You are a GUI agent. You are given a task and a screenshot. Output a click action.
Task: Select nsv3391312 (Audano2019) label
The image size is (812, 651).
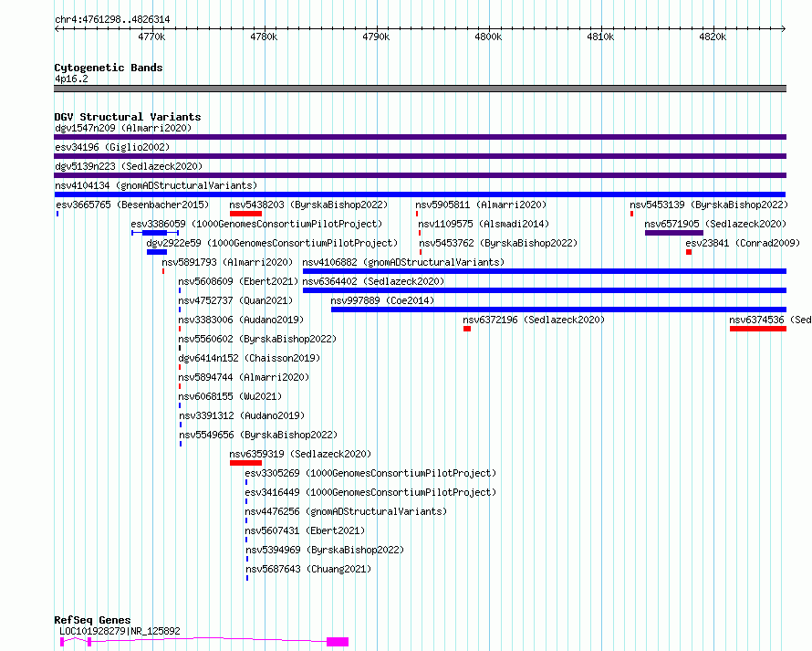tap(242, 415)
